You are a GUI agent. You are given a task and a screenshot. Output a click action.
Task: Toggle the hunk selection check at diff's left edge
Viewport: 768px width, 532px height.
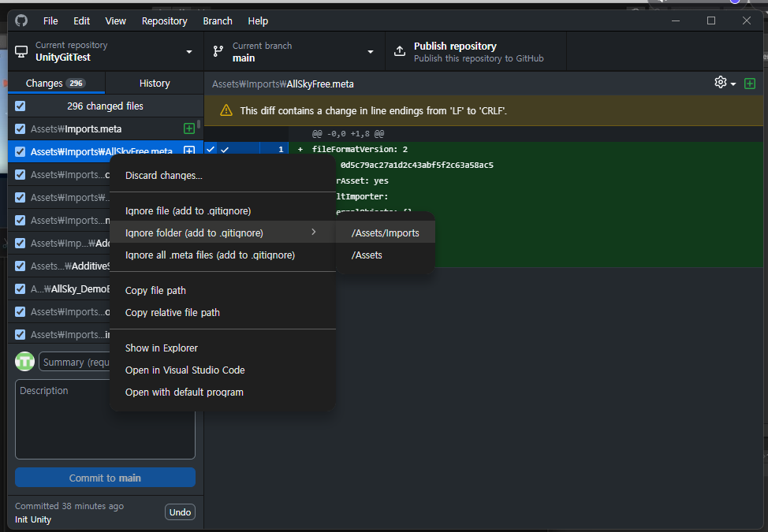(x=210, y=149)
